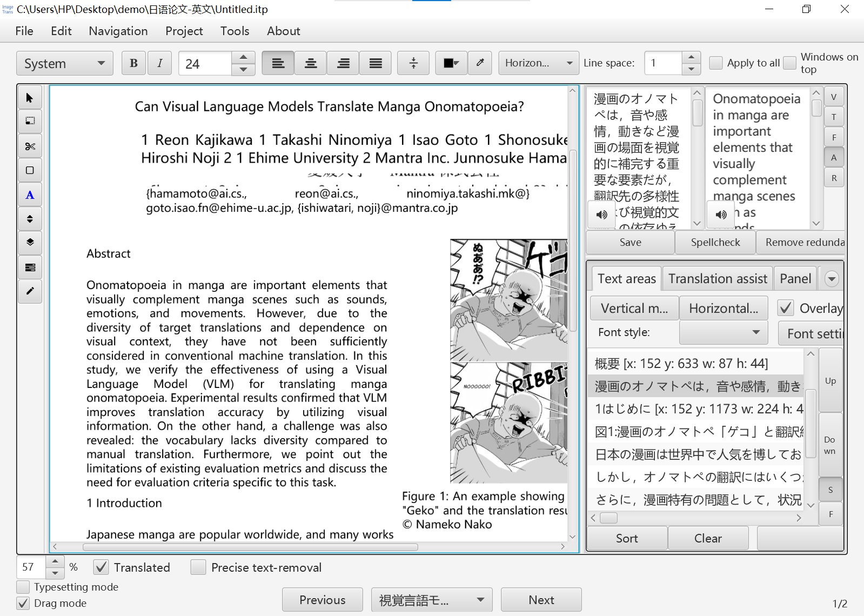The image size is (864, 616).
Task: Click the V side button
Action: point(834,97)
